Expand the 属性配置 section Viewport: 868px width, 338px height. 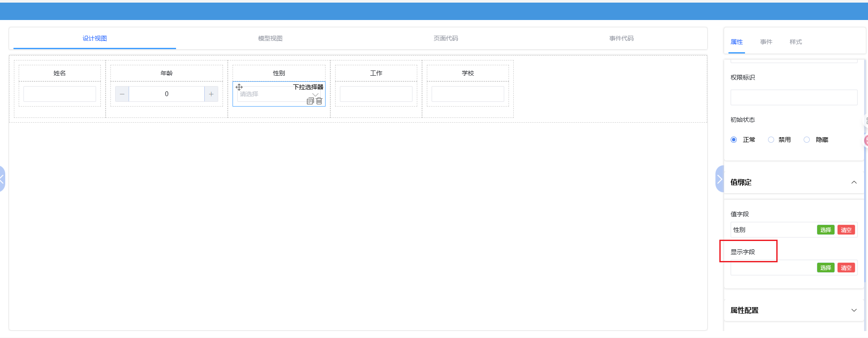pyautogui.click(x=854, y=310)
